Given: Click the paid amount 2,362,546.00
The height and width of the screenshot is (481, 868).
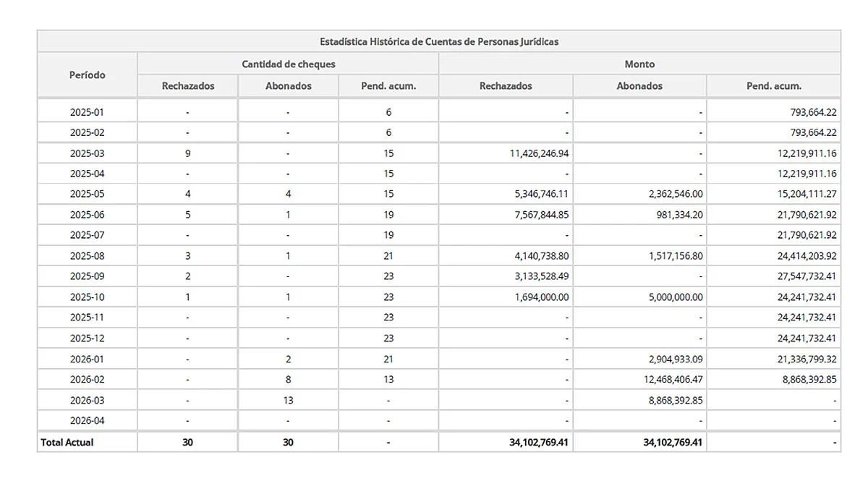Looking at the screenshot, I should (x=668, y=195).
